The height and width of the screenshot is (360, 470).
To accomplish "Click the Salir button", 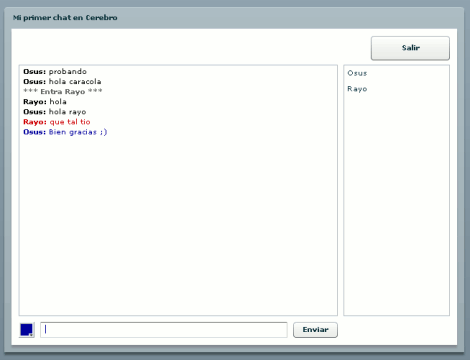I will [x=410, y=48].
